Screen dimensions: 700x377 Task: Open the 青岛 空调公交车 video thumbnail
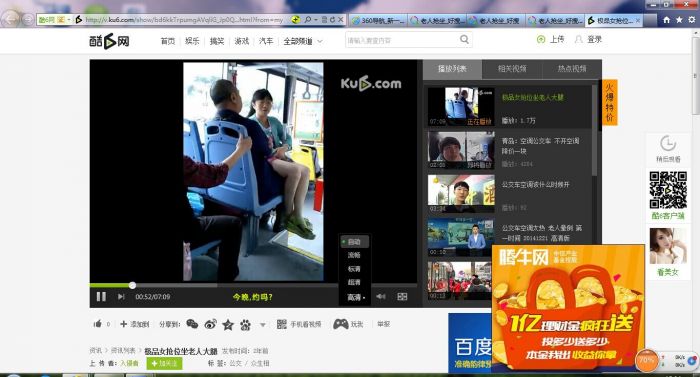click(x=461, y=150)
